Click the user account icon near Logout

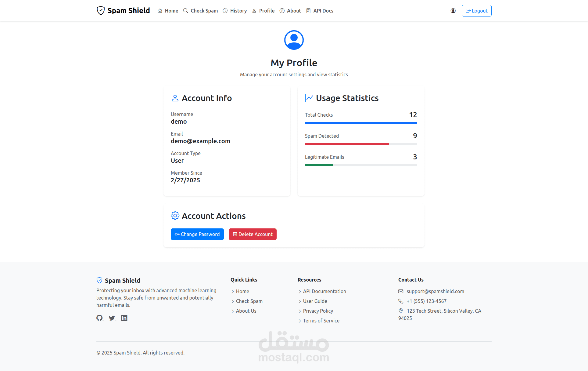pyautogui.click(x=453, y=11)
